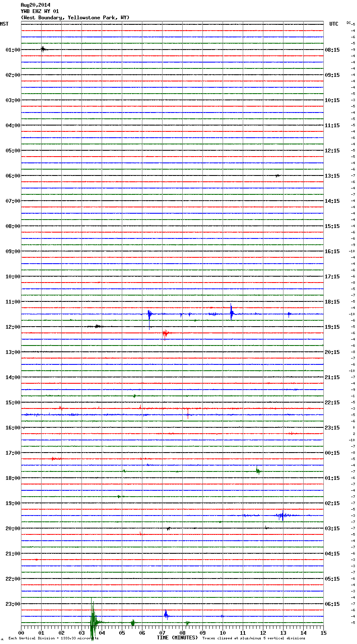357x644 pixels.
Task: Select the 11:00 MST row label
Action: 13,302
